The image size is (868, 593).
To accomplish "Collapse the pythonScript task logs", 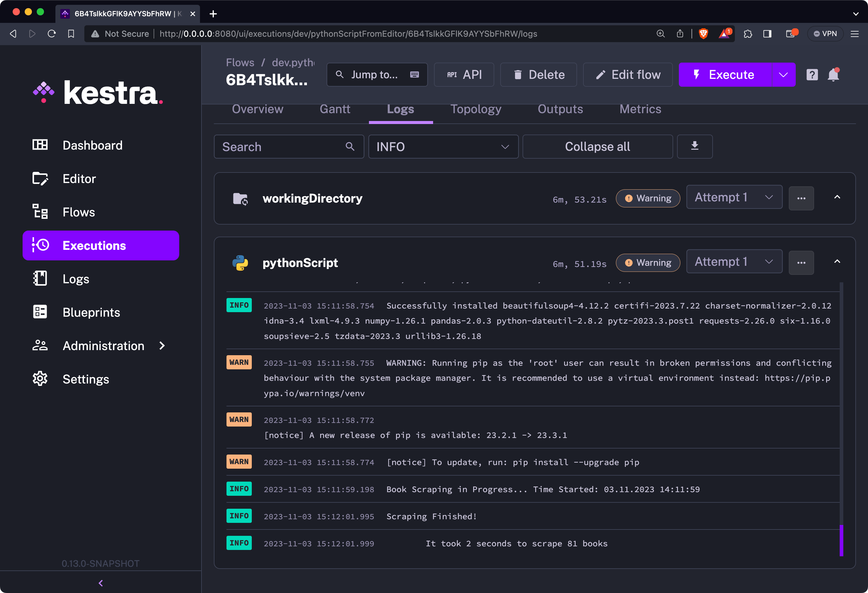I will coord(837,262).
